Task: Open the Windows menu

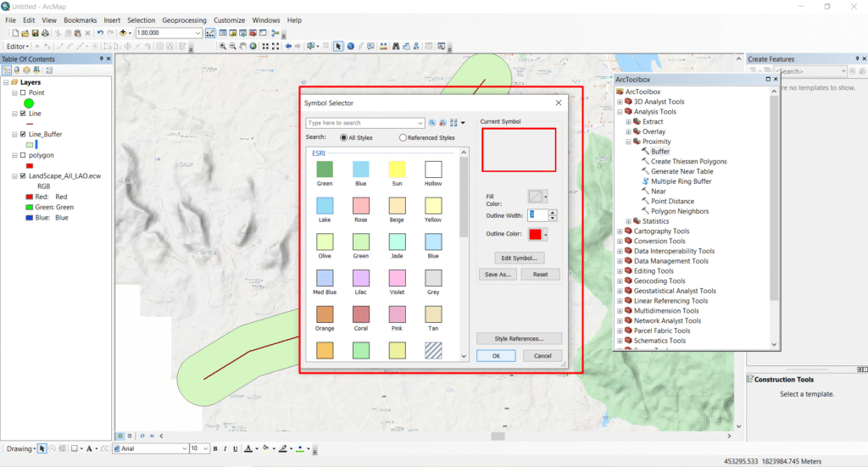Action: 266,20
